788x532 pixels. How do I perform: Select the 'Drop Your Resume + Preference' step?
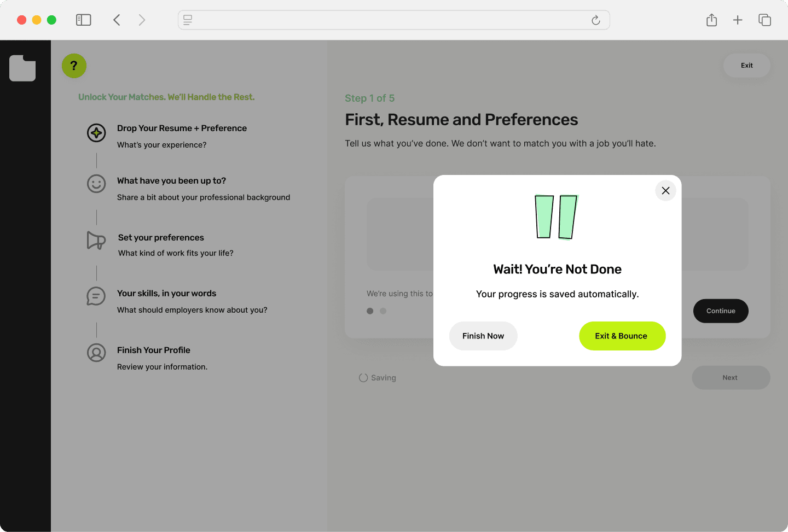click(x=182, y=128)
